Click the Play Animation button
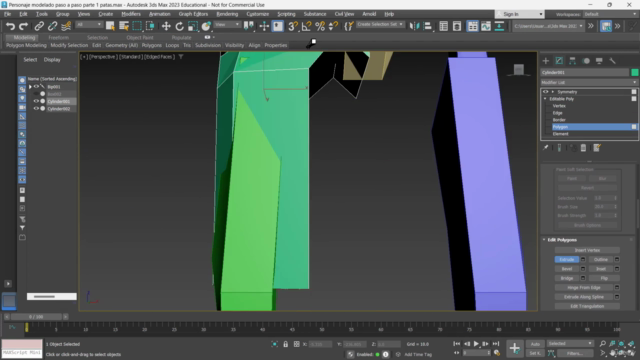The width and height of the screenshot is (640, 360). pos(476,344)
